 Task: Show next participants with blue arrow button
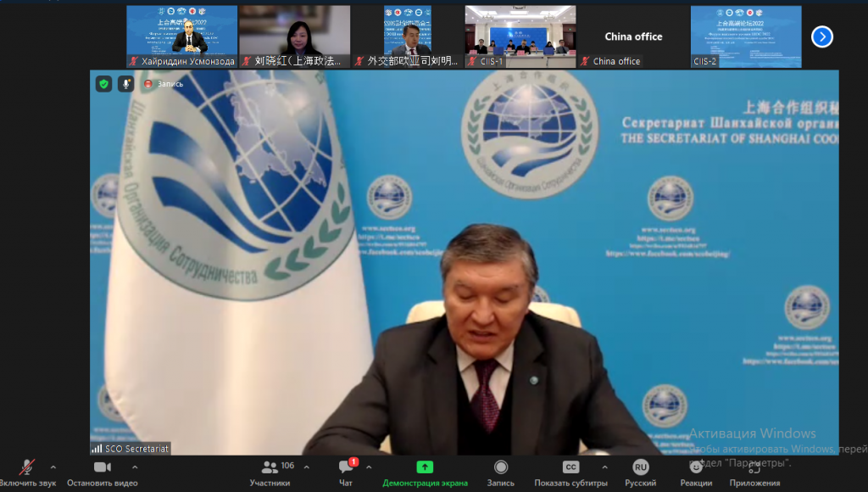[822, 37]
